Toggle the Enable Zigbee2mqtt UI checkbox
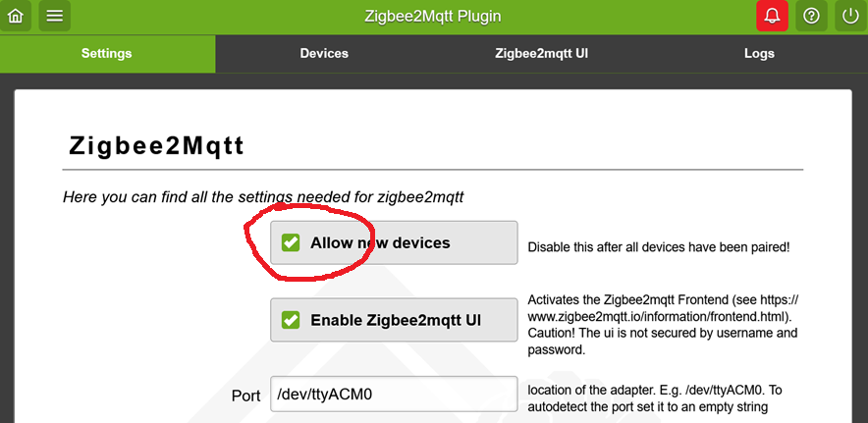 click(291, 320)
